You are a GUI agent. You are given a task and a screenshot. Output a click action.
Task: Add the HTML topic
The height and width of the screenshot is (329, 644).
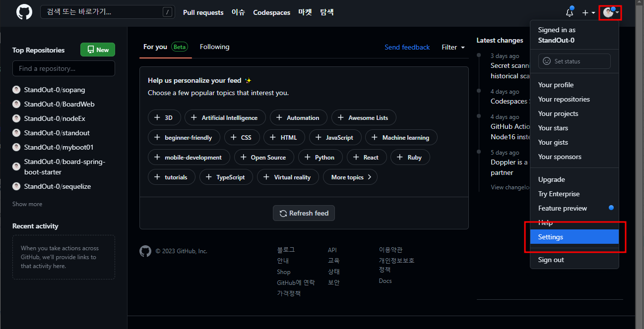[x=284, y=137]
